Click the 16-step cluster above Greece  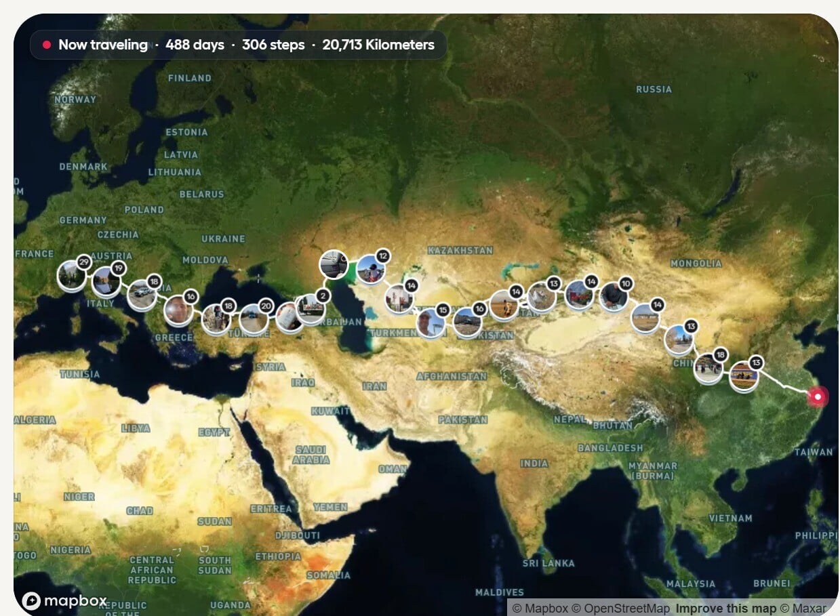178,310
